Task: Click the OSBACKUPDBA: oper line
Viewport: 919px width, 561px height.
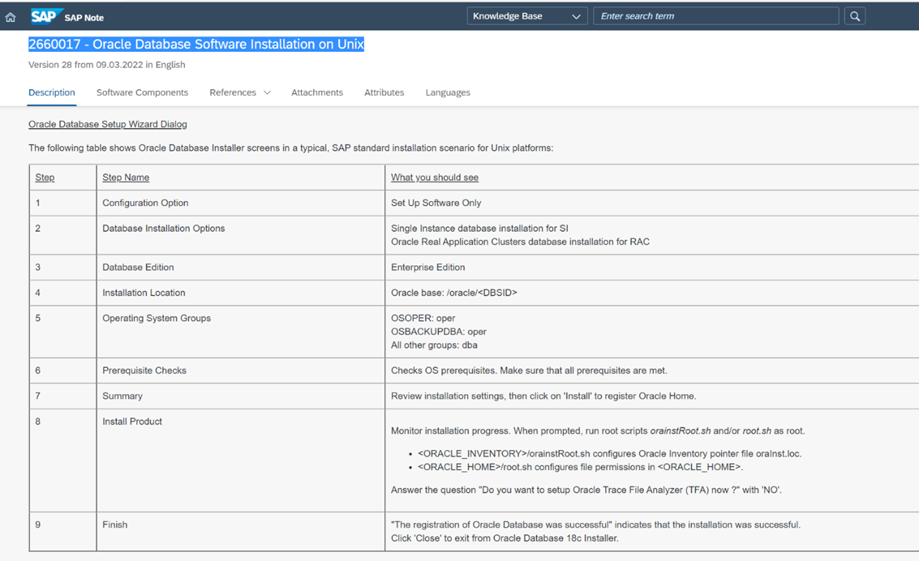Action: point(438,332)
